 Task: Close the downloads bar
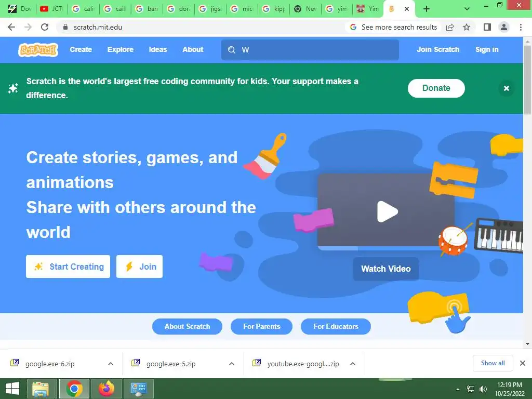[523, 363]
